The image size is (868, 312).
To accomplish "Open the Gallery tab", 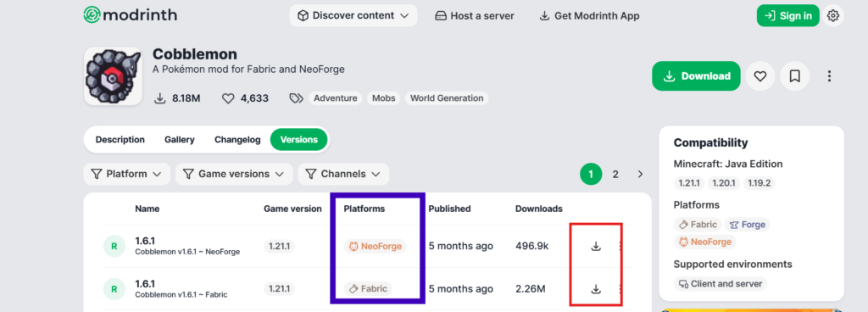I will [180, 139].
